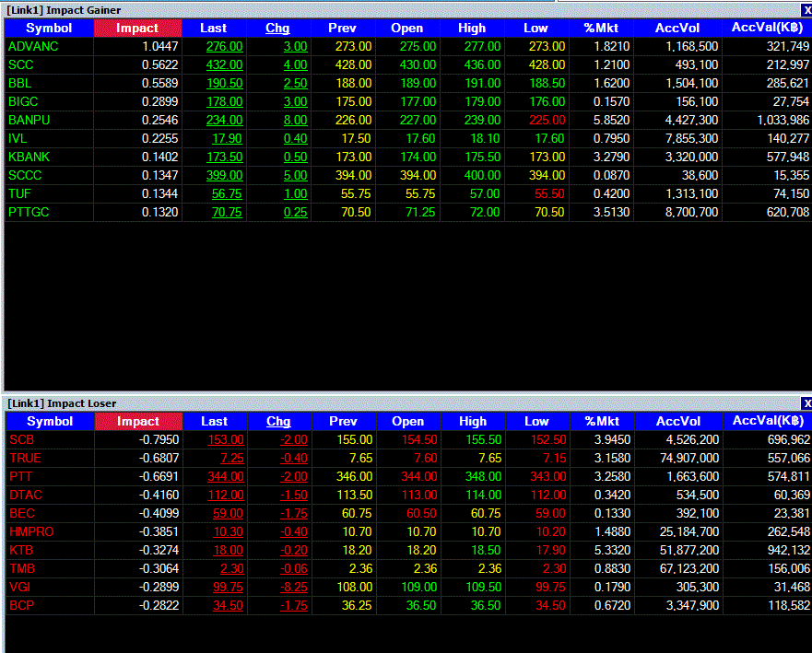Select the SCB symbol

click(22, 440)
